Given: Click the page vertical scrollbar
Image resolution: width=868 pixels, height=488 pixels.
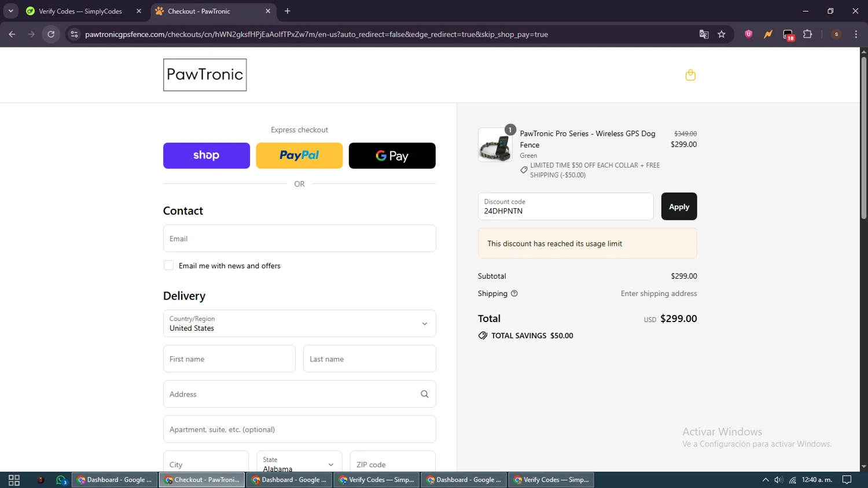Looking at the screenshot, I should click(863, 139).
